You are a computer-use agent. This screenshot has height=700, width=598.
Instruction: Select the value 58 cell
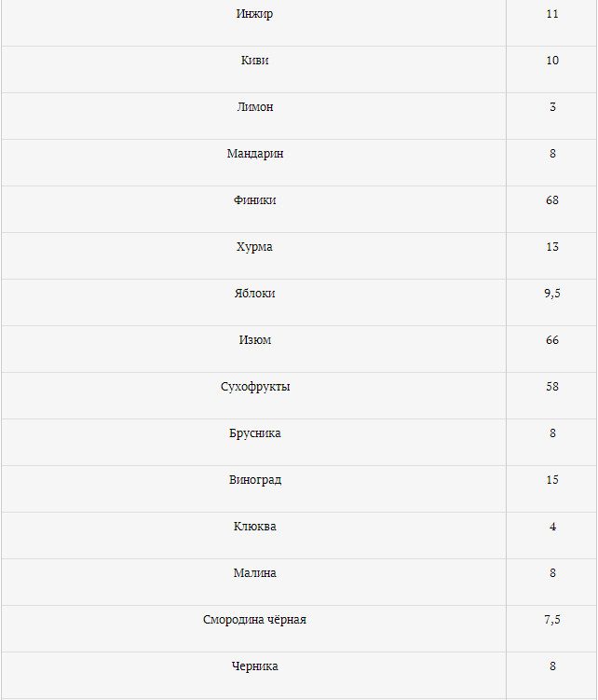pyautogui.click(x=552, y=387)
